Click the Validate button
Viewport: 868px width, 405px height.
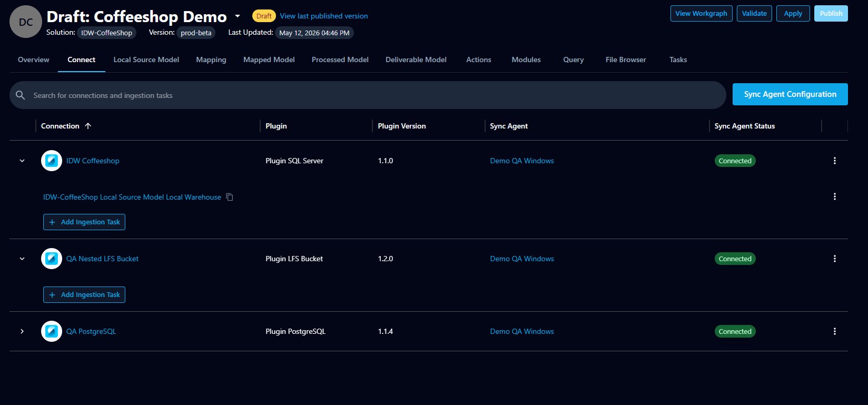(754, 14)
